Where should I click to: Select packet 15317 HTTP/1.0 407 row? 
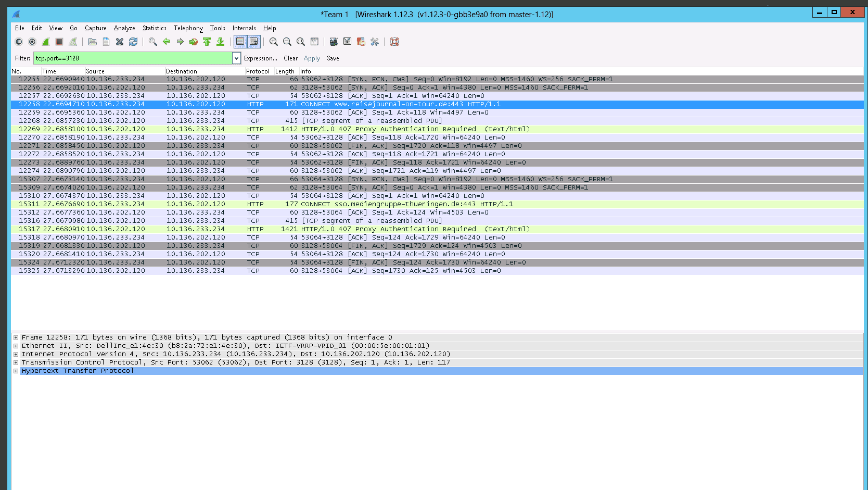tap(437, 229)
